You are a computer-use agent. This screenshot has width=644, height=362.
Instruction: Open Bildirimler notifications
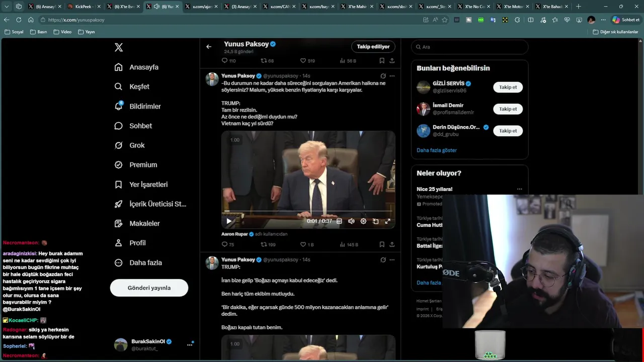(x=137, y=106)
